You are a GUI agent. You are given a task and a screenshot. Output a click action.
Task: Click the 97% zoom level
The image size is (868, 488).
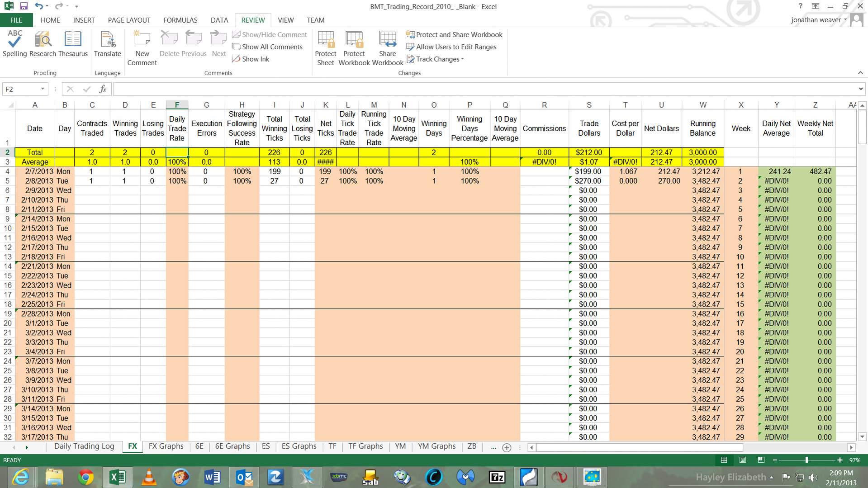[855, 460]
